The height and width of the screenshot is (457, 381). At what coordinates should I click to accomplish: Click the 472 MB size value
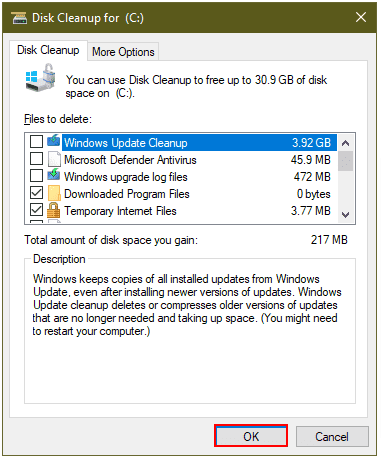[x=312, y=177]
